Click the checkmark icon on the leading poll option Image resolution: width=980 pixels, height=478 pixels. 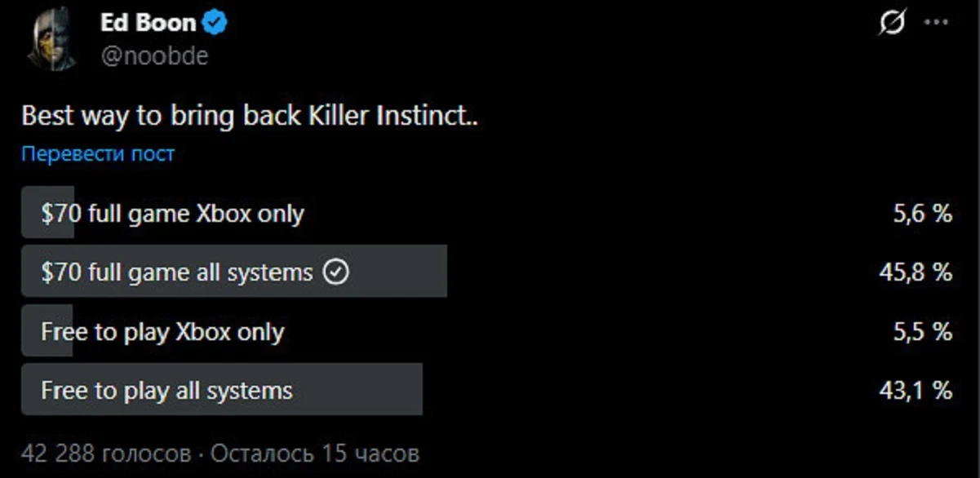(x=336, y=272)
